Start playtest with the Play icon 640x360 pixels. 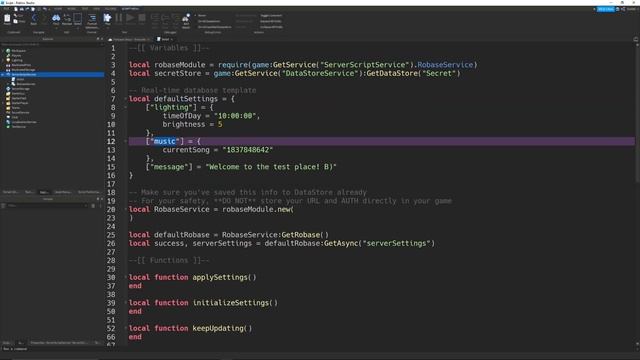(107, 19)
